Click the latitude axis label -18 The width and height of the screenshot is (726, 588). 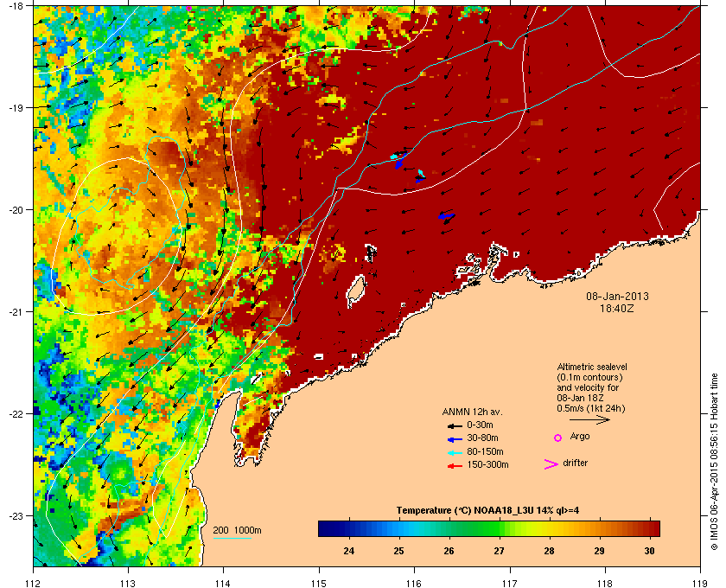16,6
